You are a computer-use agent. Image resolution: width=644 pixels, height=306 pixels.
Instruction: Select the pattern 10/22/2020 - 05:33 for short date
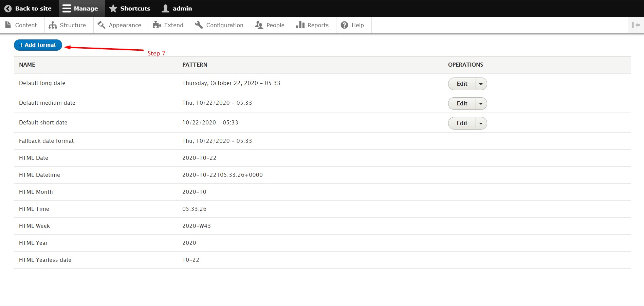tap(210, 122)
